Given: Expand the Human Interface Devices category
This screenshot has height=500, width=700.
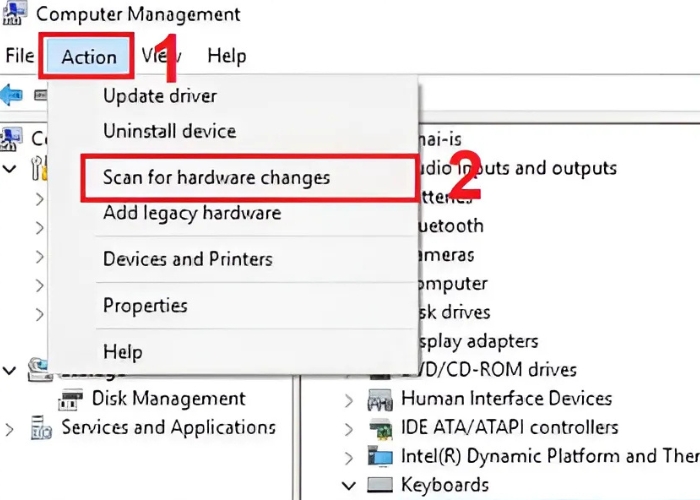Looking at the screenshot, I should point(349,400).
